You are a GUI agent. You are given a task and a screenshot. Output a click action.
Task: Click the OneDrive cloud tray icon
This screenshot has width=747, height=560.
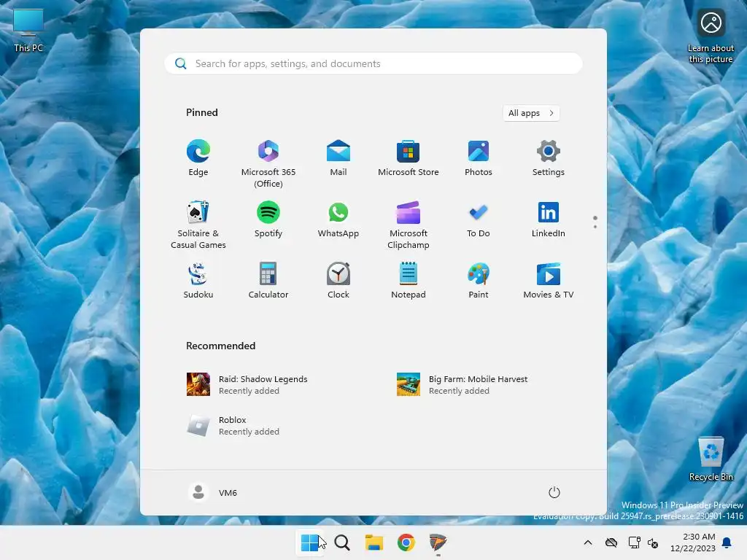click(x=611, y=542)
